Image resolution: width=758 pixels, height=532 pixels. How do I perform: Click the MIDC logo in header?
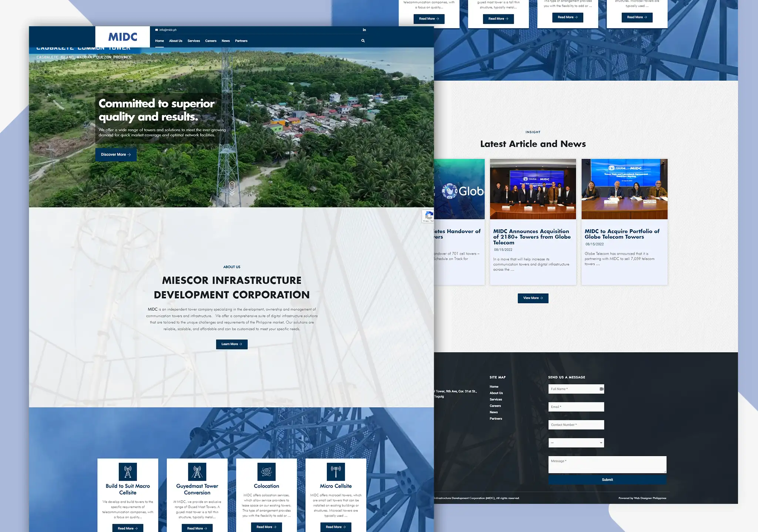123,37
